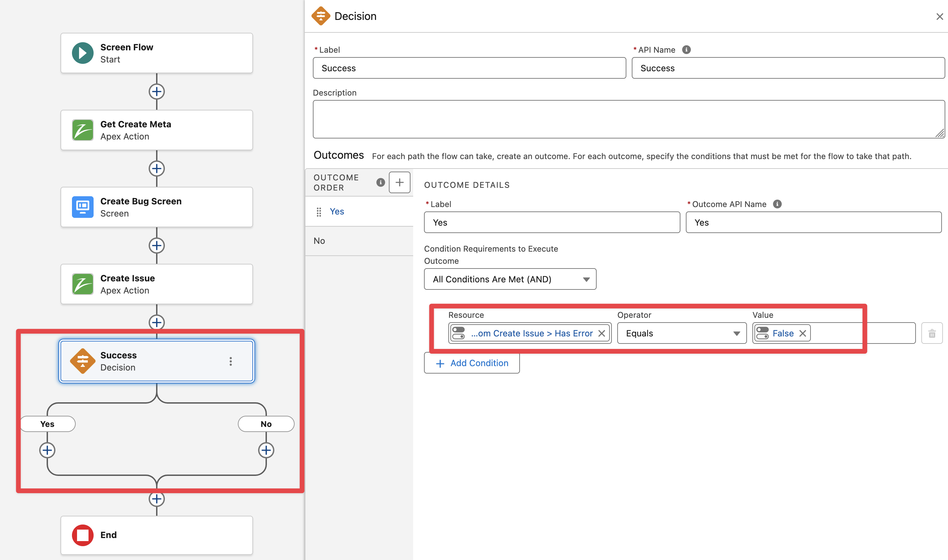Screen dimensions: 948x560
Task: Open the Equals operator dropdown
Action: click(681, 334)
